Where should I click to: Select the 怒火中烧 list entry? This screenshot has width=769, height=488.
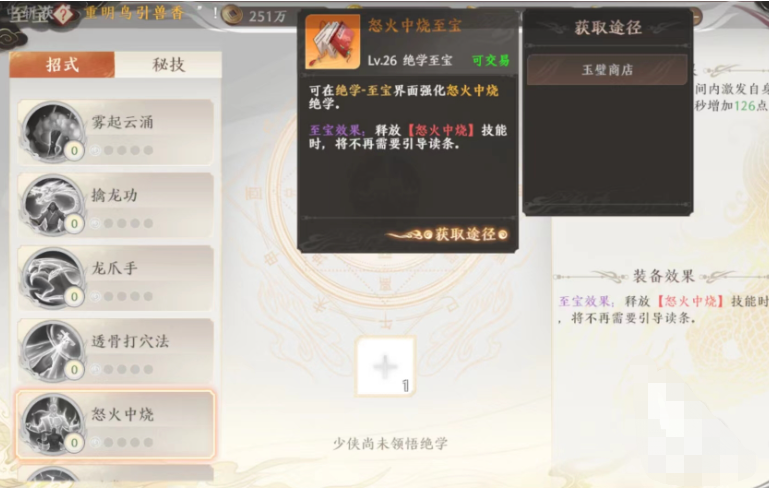115,424
